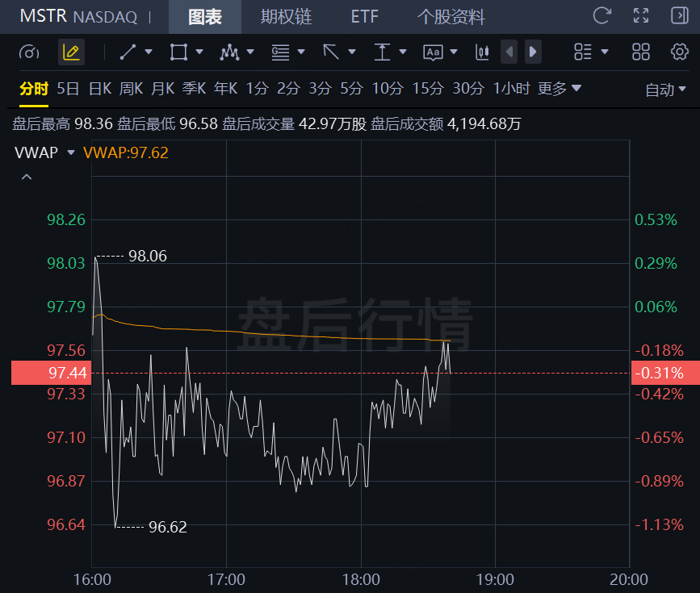Select the 10分 interval
Screen dimensions: 700x593
388,89
